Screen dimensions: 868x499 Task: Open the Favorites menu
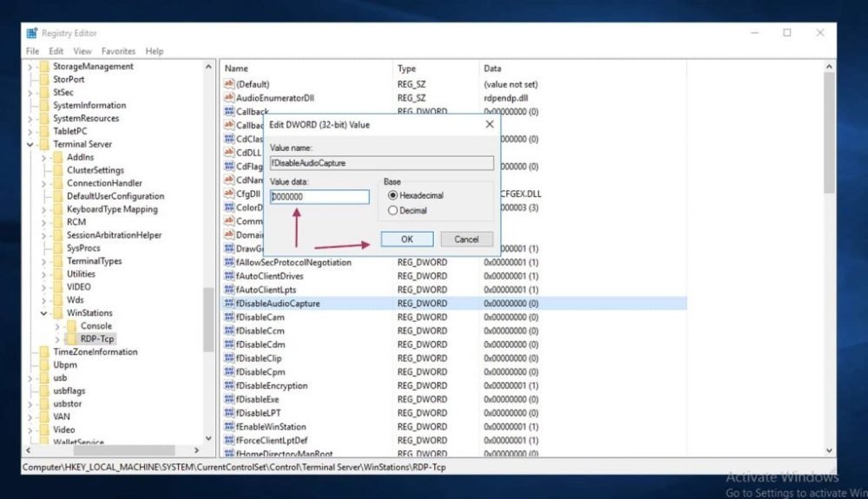118,51
